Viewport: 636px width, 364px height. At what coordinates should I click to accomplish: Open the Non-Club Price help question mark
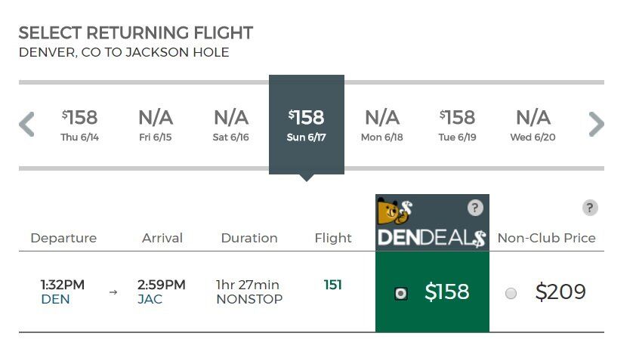click(590, 208)
